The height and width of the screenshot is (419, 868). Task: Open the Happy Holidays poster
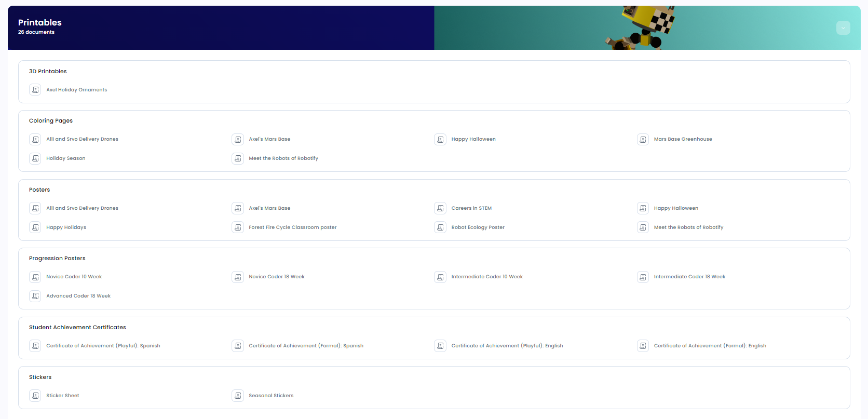pos(66,227)
